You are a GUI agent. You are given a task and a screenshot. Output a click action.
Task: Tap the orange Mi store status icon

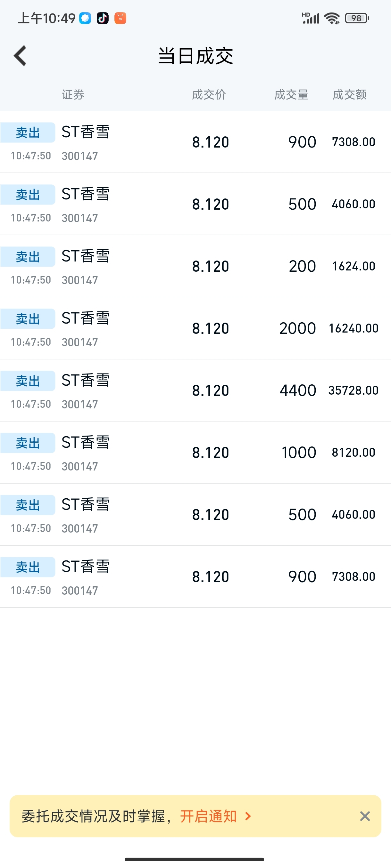point(120,18)
